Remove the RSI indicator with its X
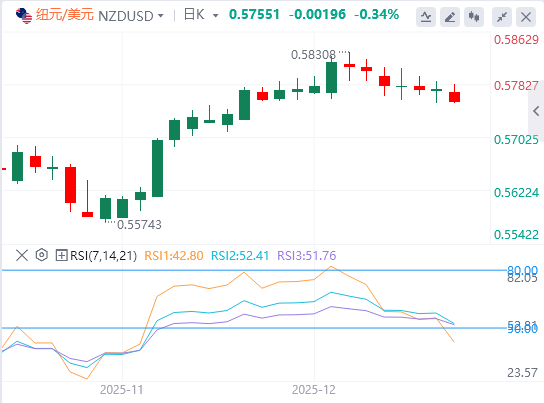The height and width of the screenshot is (403, 544). point(22,256)
